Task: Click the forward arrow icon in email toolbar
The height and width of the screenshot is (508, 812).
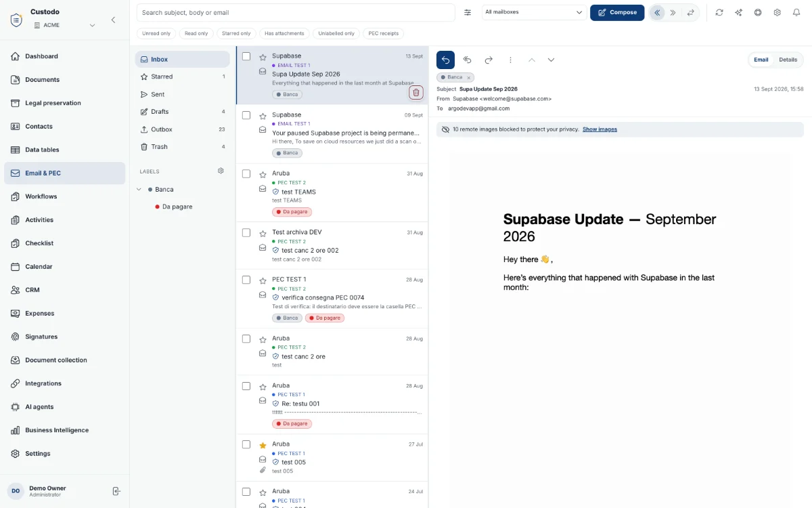Action: click(x=489, y=60)
